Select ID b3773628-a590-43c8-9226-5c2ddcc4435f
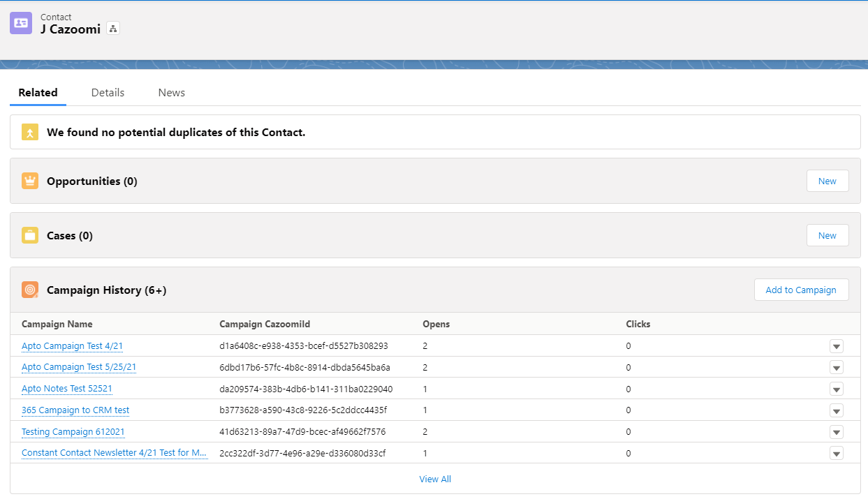 [x=303, y=410]
